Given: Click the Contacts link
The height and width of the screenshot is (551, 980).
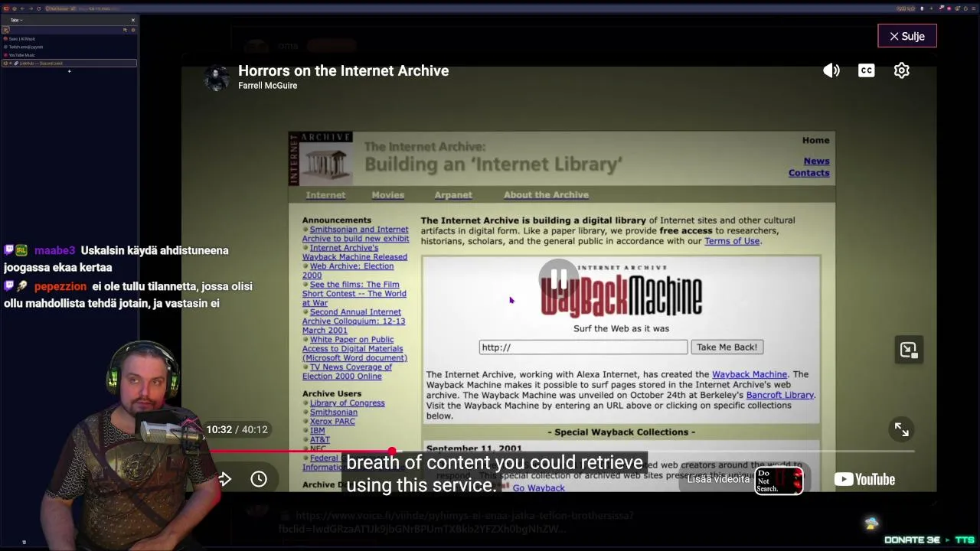Looking at the screenshot, I should [x=809, y=173].
